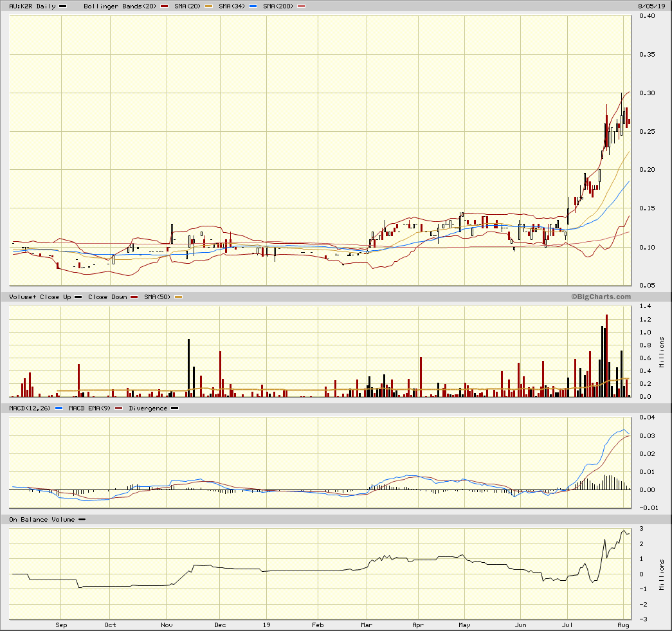Viewport: 672px width, 631px height.
Task: Click the Nov month label on time axis
Action: (167, 625)
